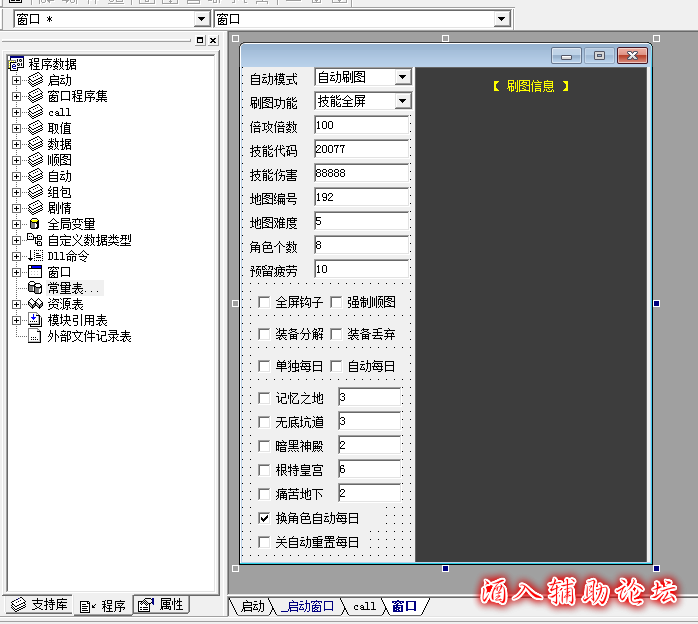Screen dimensions: 698x624
Task: Close the left panel using its X icon
Action: coord(213,40)
